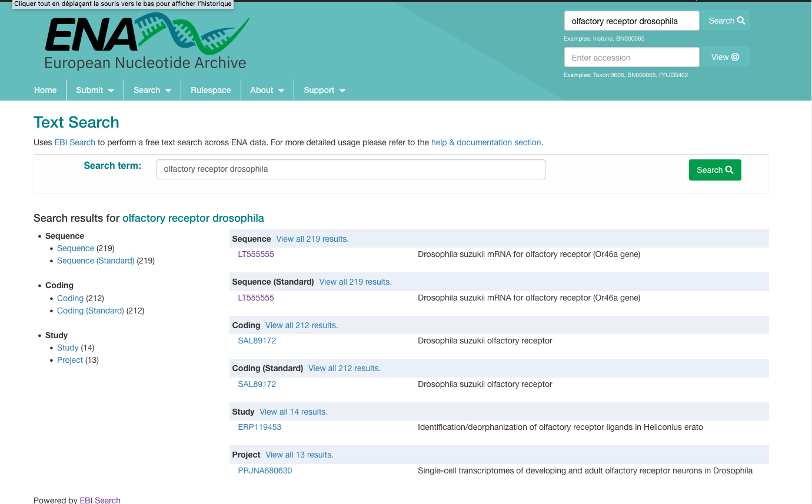Viewport: 812px width, 504px height.
Task: Open the help & documentation section link
Action: (485, 142)
